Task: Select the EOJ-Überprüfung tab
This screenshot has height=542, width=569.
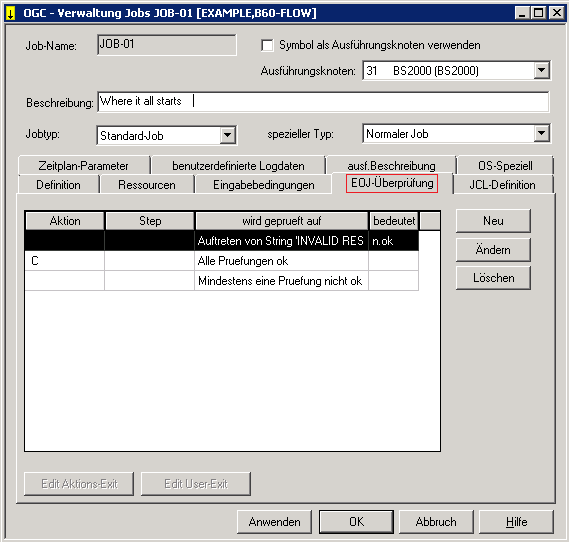Action: 392,183
